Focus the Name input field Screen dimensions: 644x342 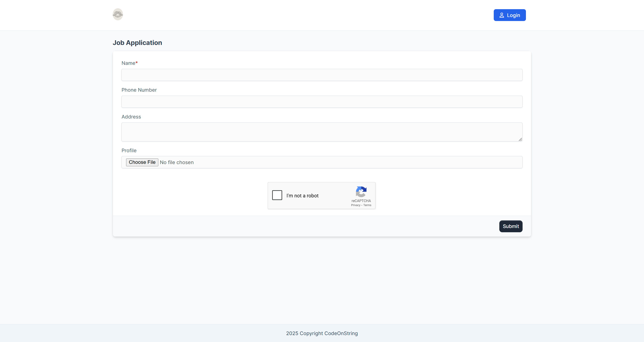[x=322, y=75]
